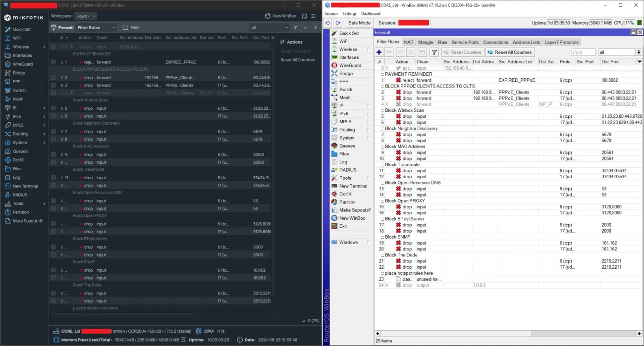Click Reset All Counters in the light toolbar

click(509, 52)
